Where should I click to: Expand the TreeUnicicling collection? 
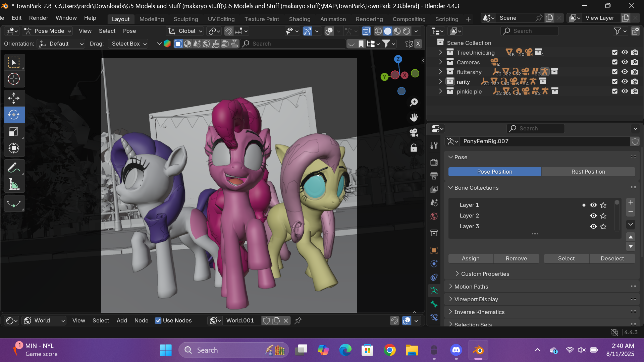pyautogui.click(x=440, y=52)
